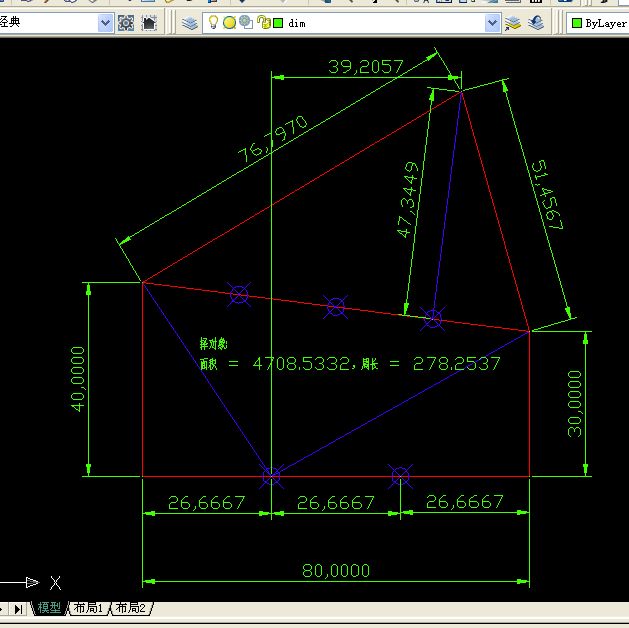629x628 pixels.
Task: Select the 39,2057 dimension text
Action: [365, 67]
